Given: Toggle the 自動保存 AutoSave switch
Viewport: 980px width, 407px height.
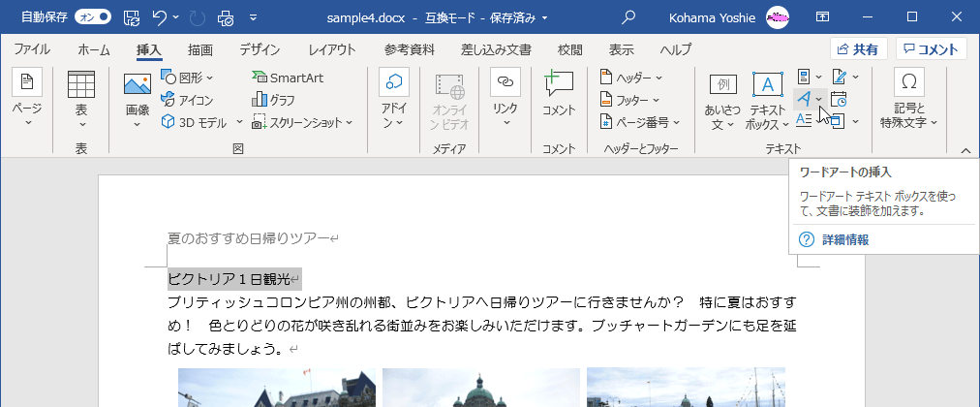Looking at the screenshot, I should coord(93,16).
